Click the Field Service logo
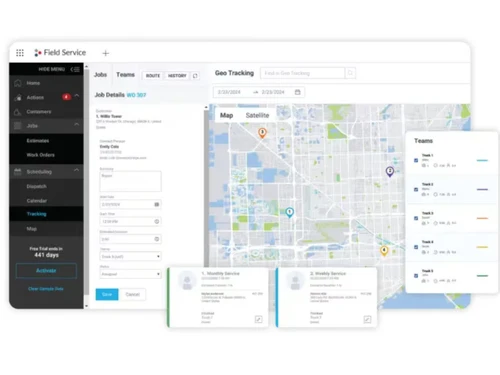Viewport: 500px width, 375px height. [60, 53]
